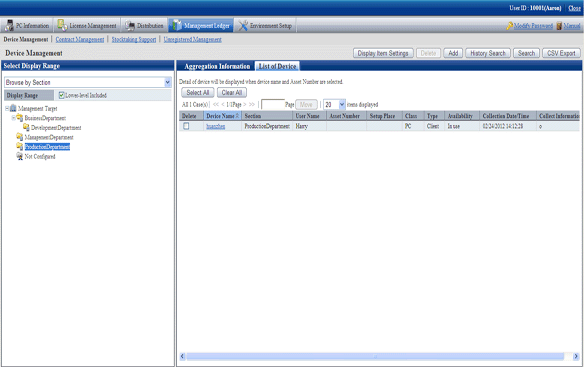Open the Environment Setup tools icon
The width and height of the screenshot is (584, 367).
click(243, 25)
